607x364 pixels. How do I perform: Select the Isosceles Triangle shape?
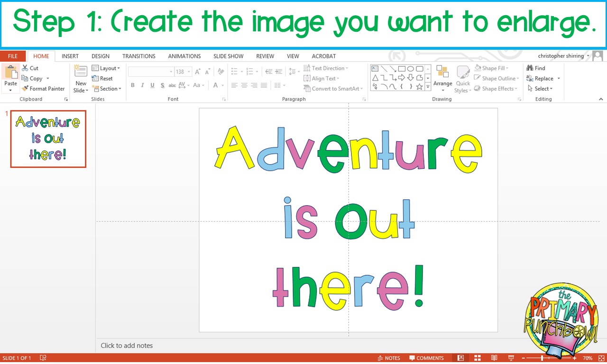click(x=375, y=78)
